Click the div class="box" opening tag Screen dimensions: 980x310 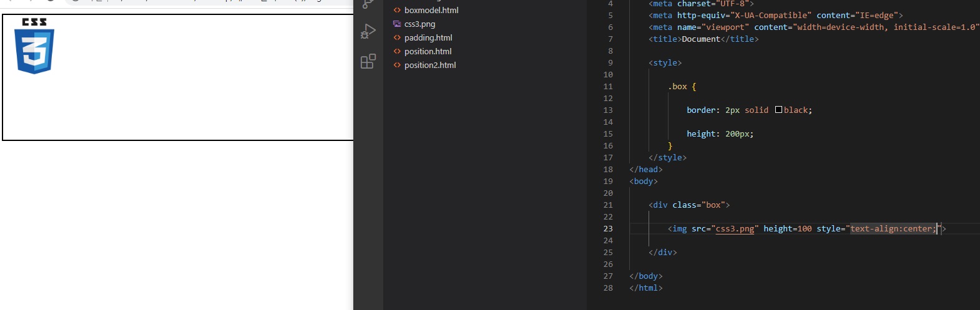[689, 205]
